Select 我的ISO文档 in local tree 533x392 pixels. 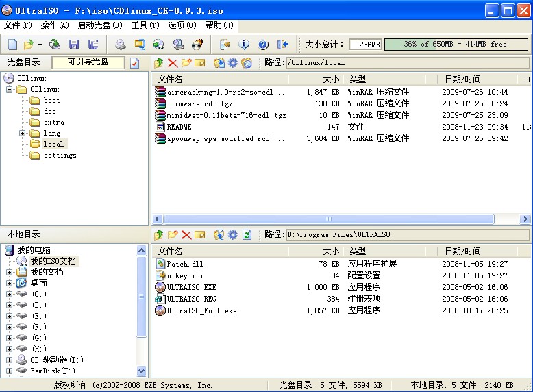(x=53, y=261)
